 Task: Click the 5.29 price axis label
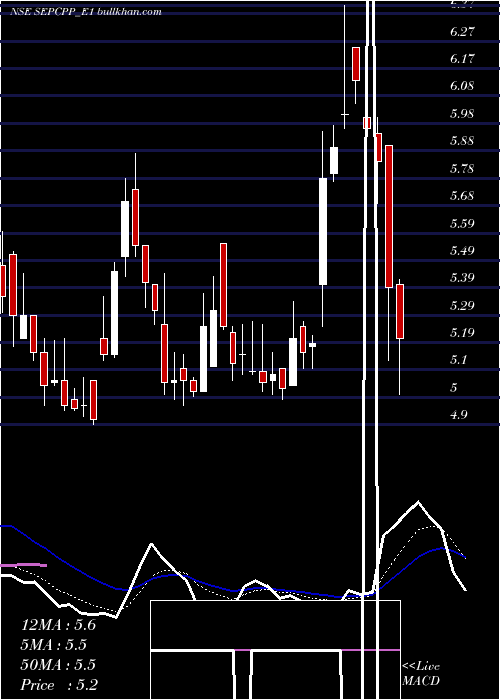[462, 305]
